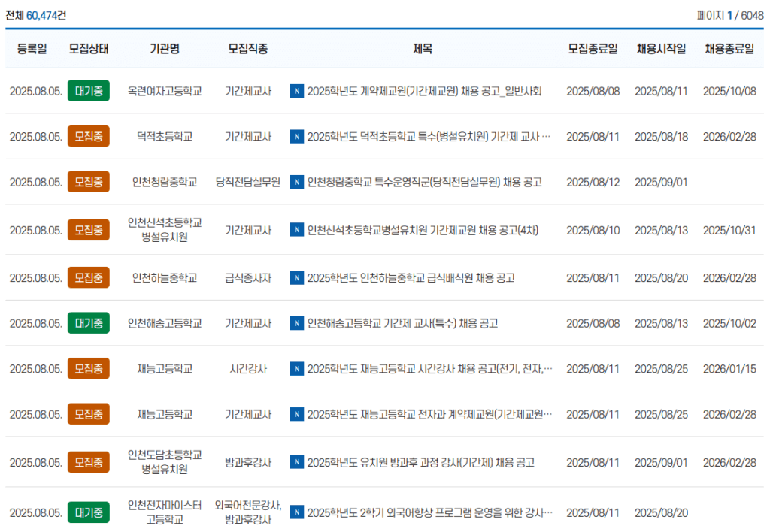Image resolution: width=770 pixels, height=532 pixels.
Task: Click the N icon next to the 인천해송고등학교 posting
Action: coord(296,323)
